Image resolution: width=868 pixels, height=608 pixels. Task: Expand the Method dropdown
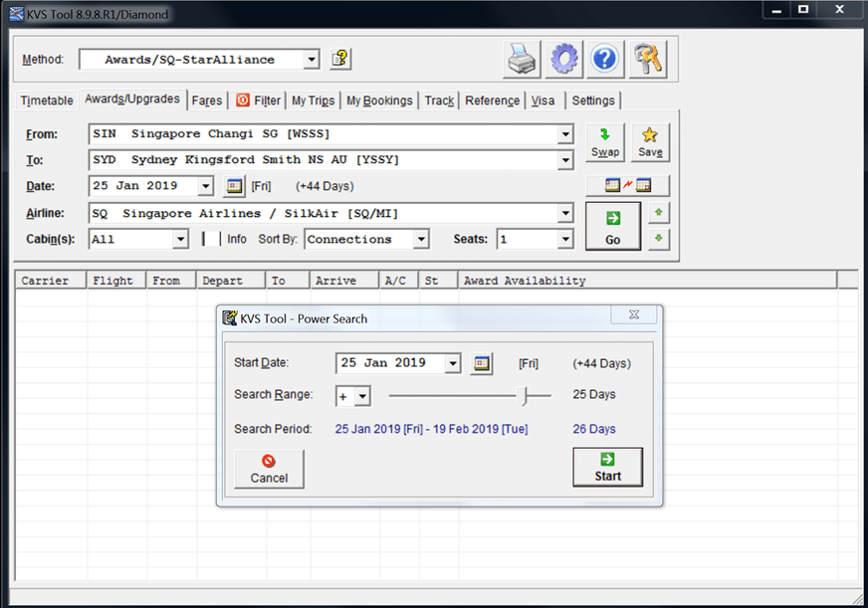click(x=312, y=59)
